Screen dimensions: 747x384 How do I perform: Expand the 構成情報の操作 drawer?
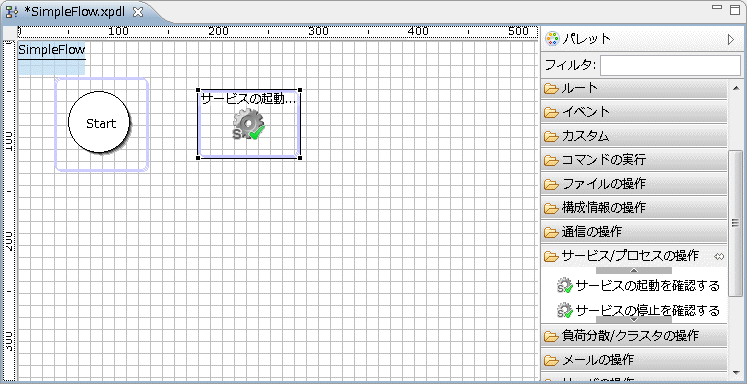634,208
